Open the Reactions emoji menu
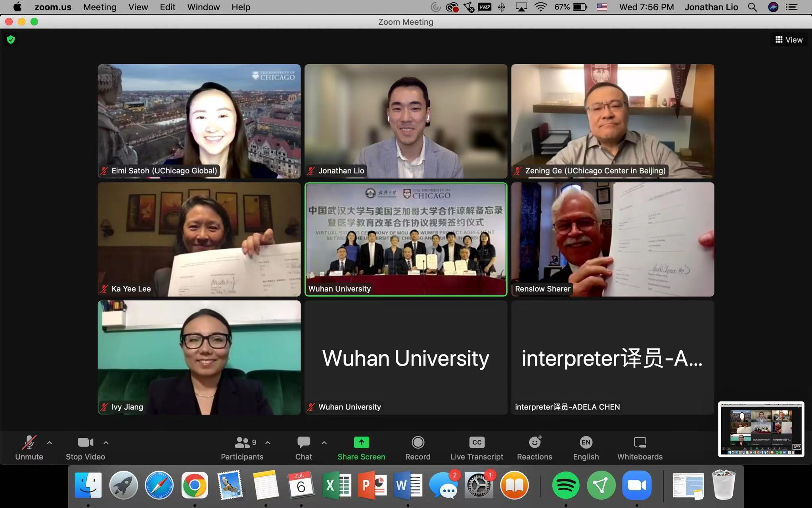 click(534, 443)
